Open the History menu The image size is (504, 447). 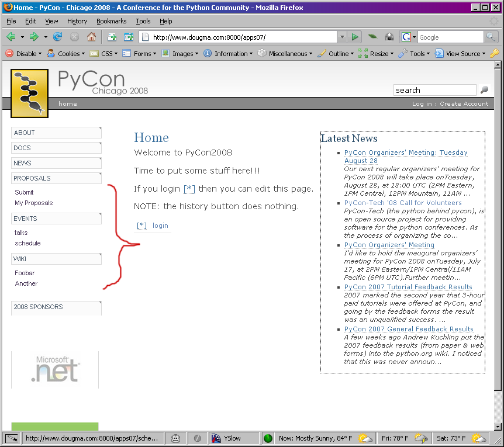click(77, 21)
